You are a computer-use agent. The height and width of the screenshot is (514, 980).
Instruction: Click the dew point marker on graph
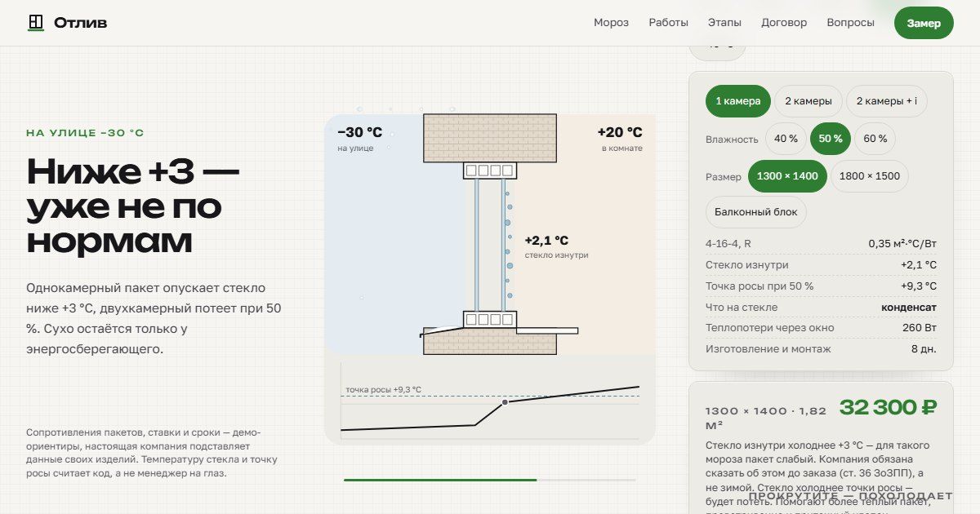click(505, 402)
